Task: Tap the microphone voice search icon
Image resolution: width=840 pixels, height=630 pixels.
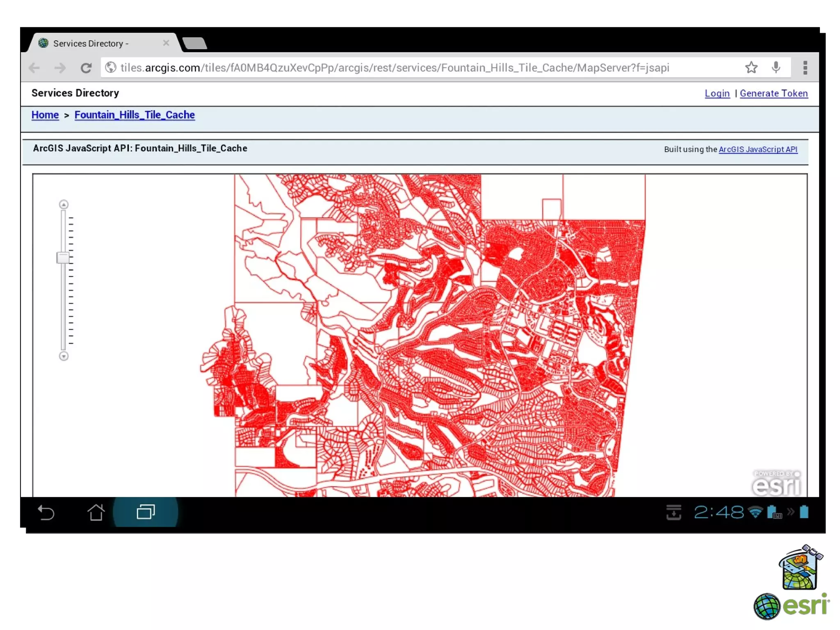Action: [776, 67]
